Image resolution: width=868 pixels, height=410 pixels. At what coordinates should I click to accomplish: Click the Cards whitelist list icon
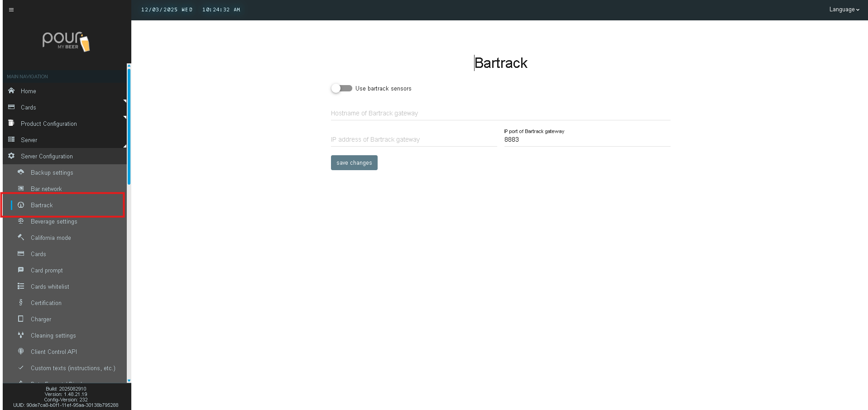pos(21,286)
